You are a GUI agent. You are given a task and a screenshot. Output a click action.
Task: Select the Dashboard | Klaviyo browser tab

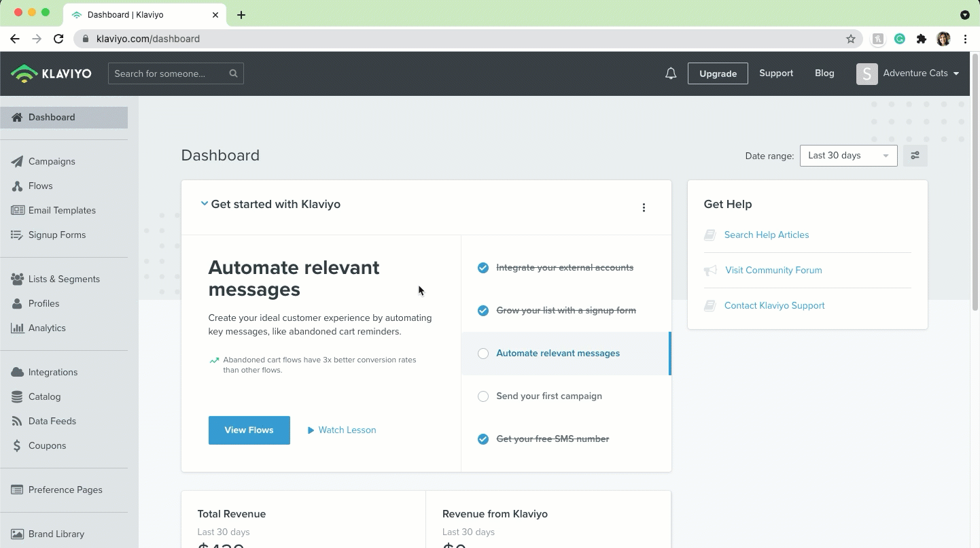tap(146, 14)
